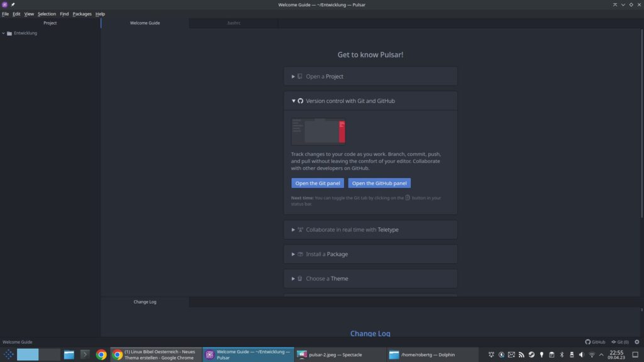Click the Open the GitHub panel button
This screenshot has height=362, width=644.
point(379,184)
